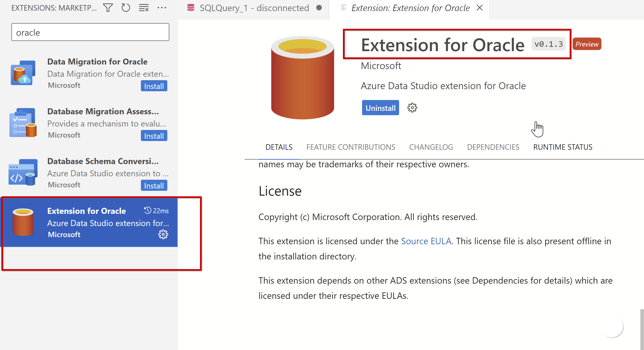Click the unsaved dot on SQLQuery_1 tab
Viewport: 644px width, 350px height.
coord(319,8)
